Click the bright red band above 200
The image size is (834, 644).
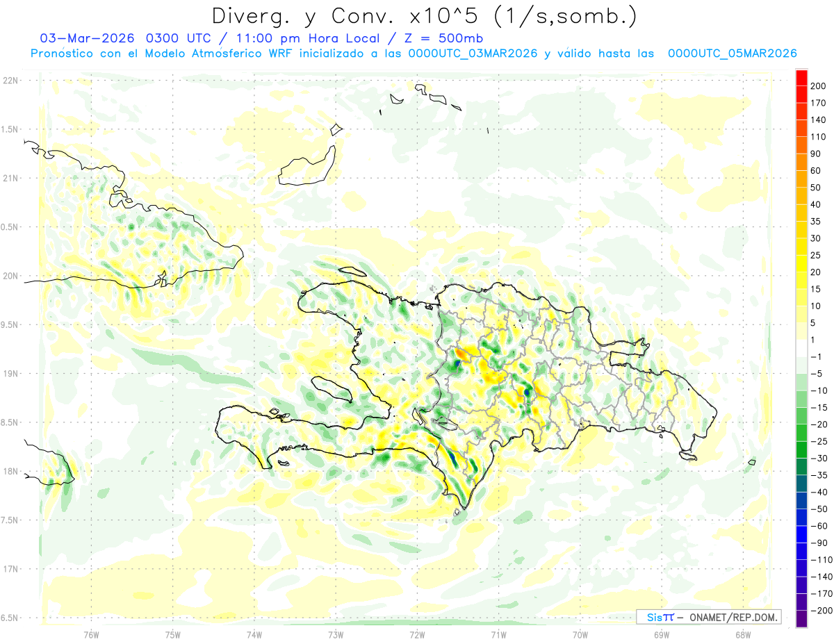(801, 77)
